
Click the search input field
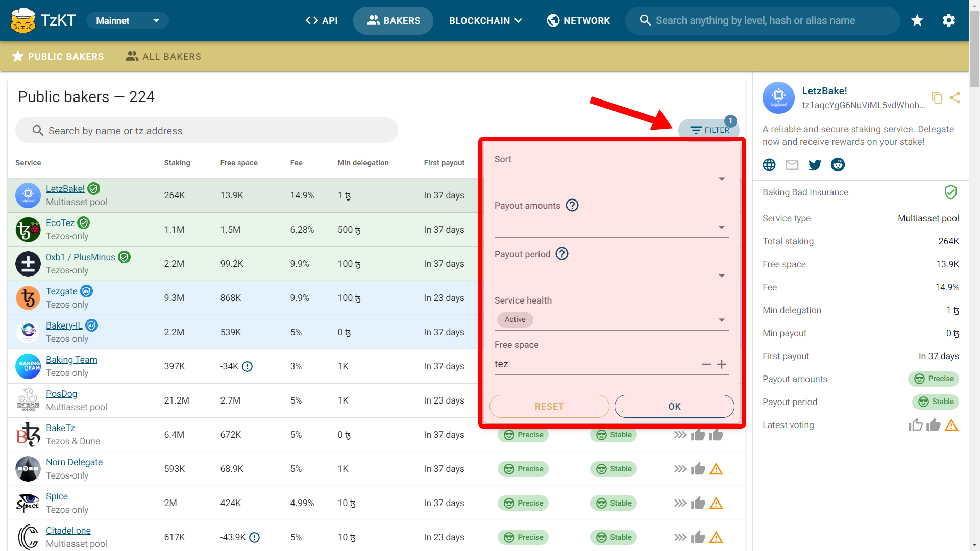point(206,131)
